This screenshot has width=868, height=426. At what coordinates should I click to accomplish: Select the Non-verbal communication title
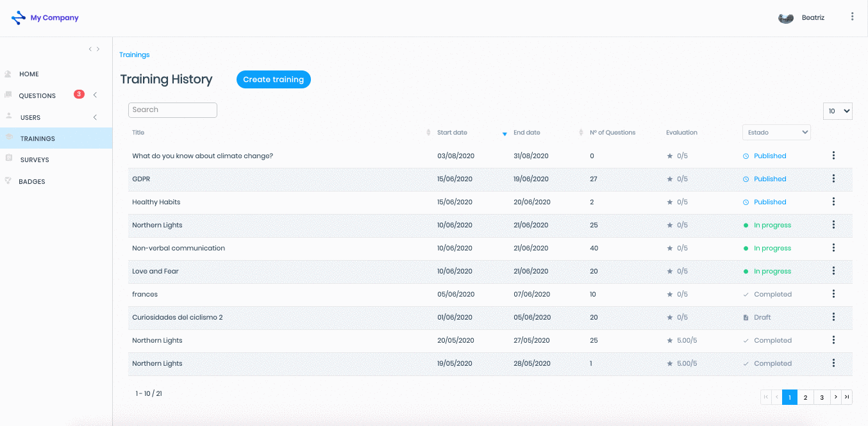tap(179, 248)
